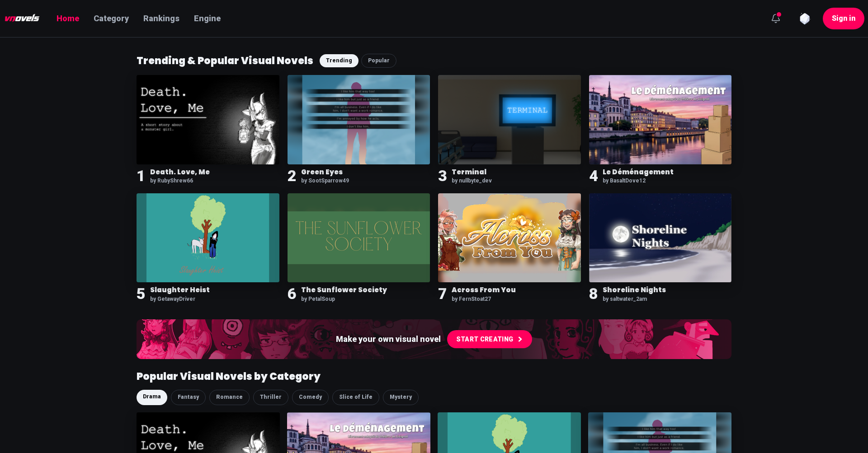Open Death. Love, Me thumbnail under Drama

208,433
